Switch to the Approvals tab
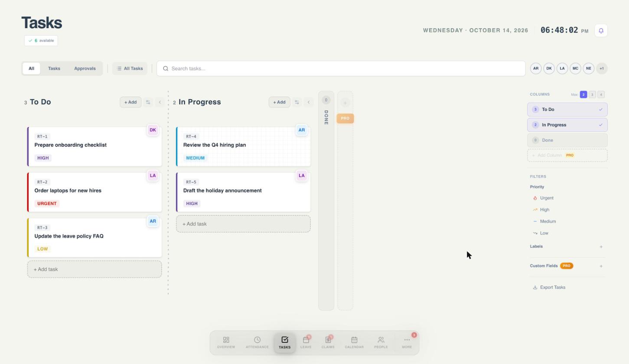The image size is (629, 364). pyautogui.click(x=85, y=68)
